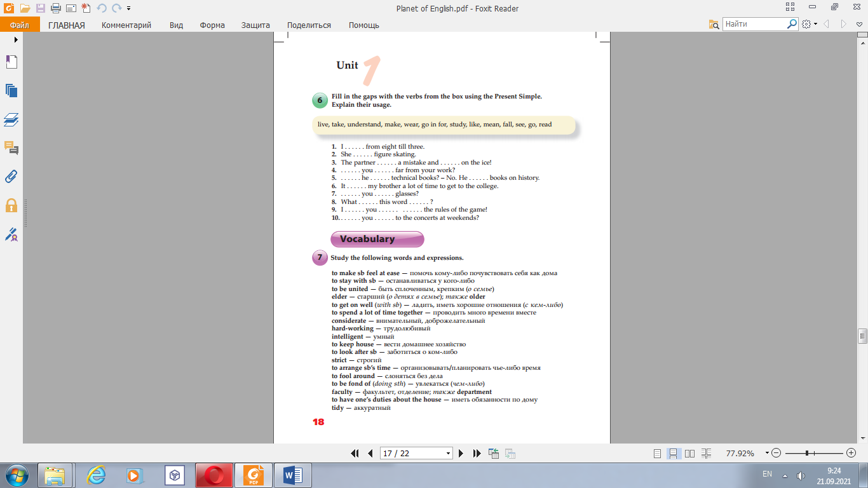Open the Bookmarks panel in left sidebar

(x=11, y=62)
